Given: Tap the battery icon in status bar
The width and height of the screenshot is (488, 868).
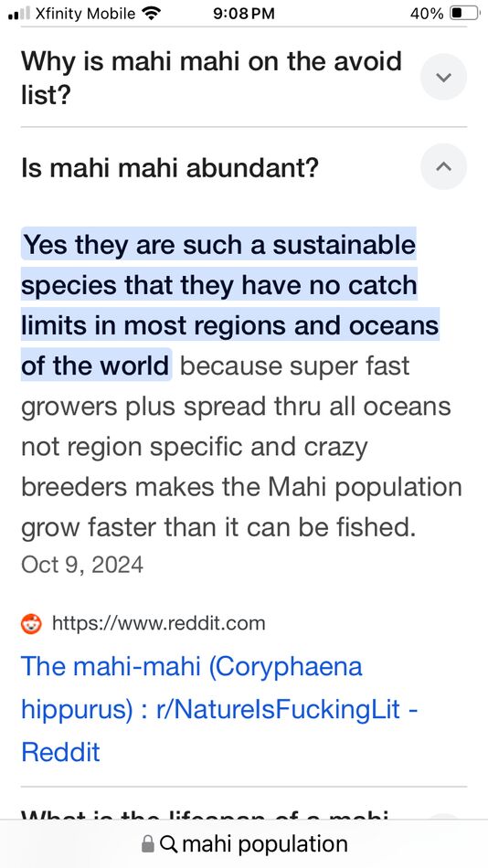Looking at the screenshot, I should [x=464, y=14].
